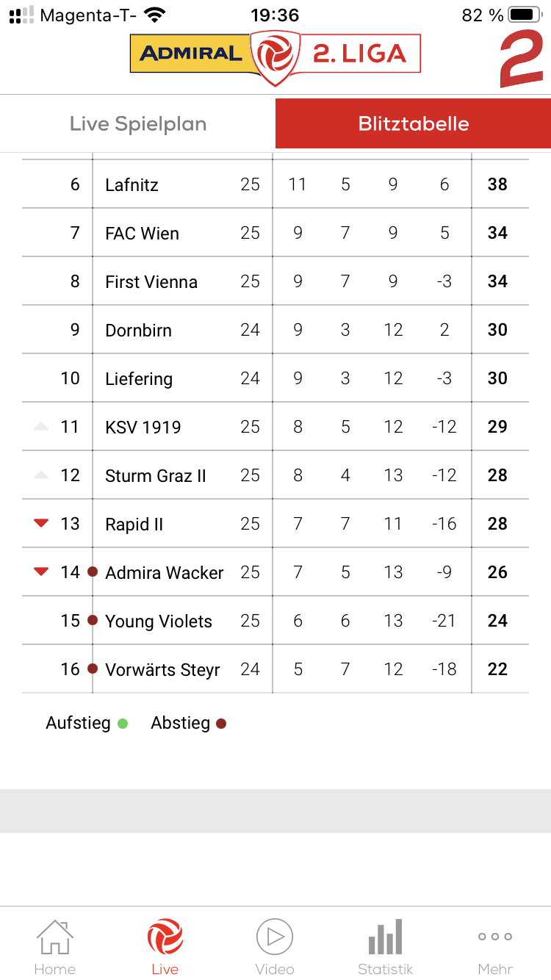Tap the grey up arrow beside KSV 1919

[41, 426]
